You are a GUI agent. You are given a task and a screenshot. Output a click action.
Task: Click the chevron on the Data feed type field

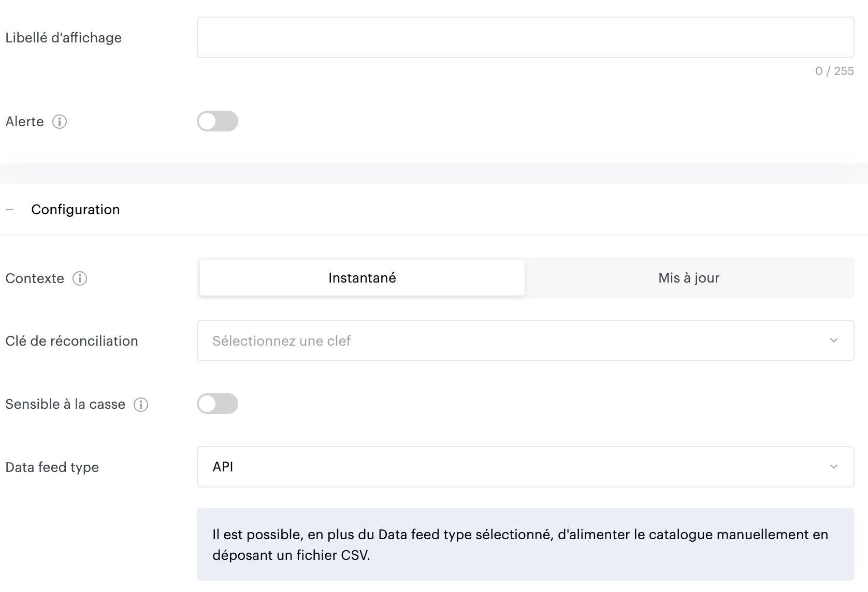(833, 467)
